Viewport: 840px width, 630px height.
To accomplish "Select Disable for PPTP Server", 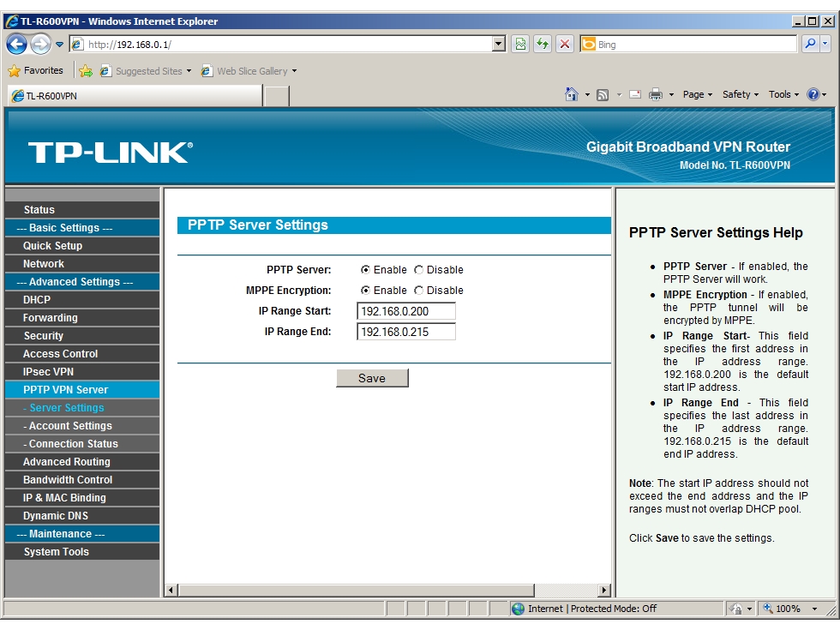I will point(418,269).
